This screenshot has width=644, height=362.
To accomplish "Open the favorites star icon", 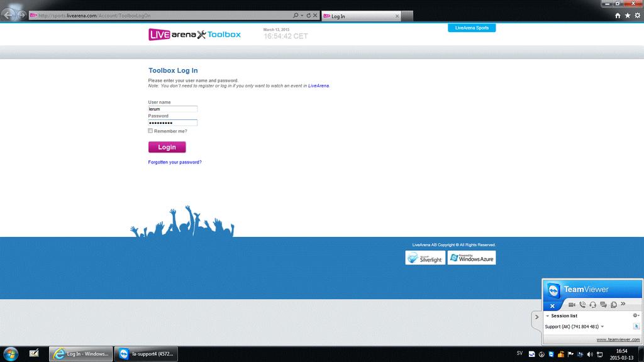I will tap(628, 16).
